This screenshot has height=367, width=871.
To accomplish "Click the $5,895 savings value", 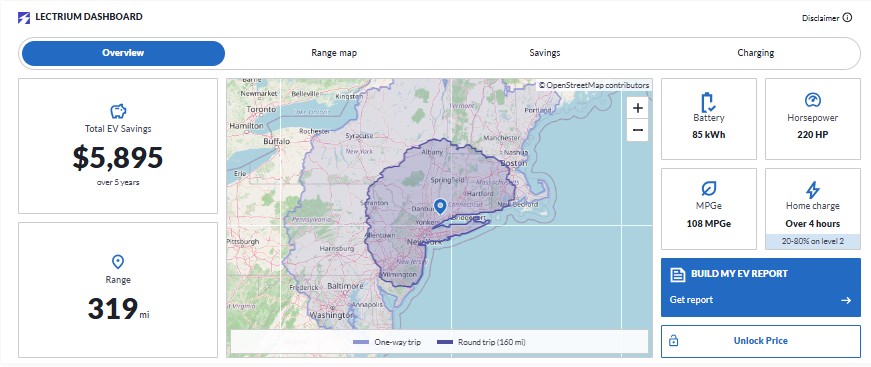I will (x=118, y=158).
